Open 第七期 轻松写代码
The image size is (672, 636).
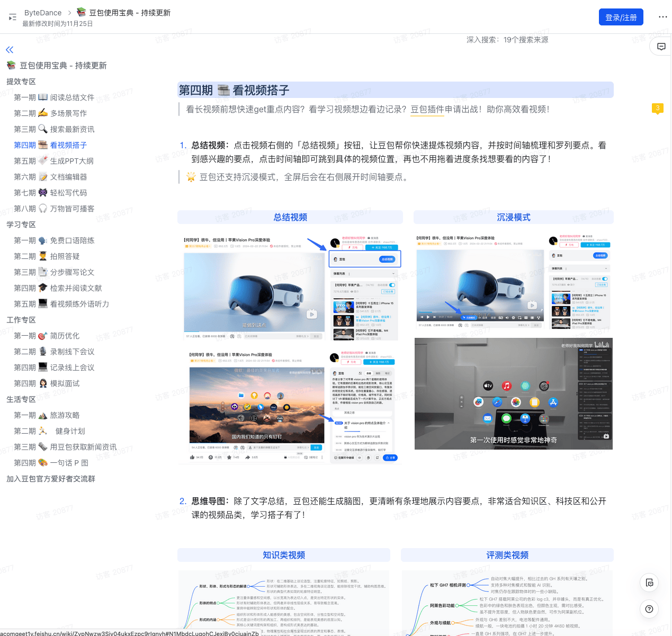click(50, 193)
